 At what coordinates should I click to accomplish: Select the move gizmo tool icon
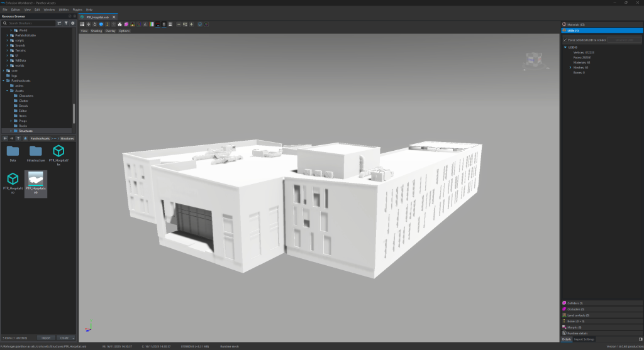coord(88,24)
